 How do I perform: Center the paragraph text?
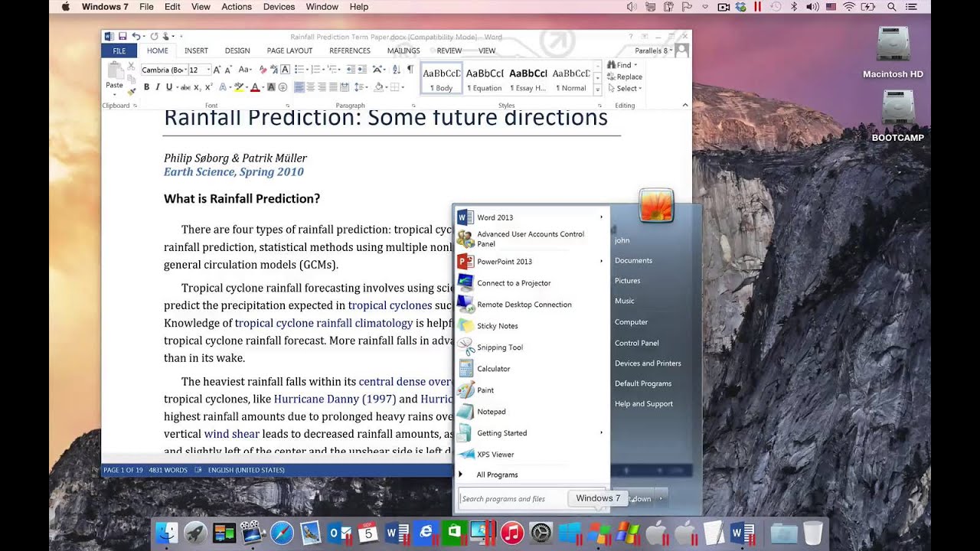pos(311,87)
